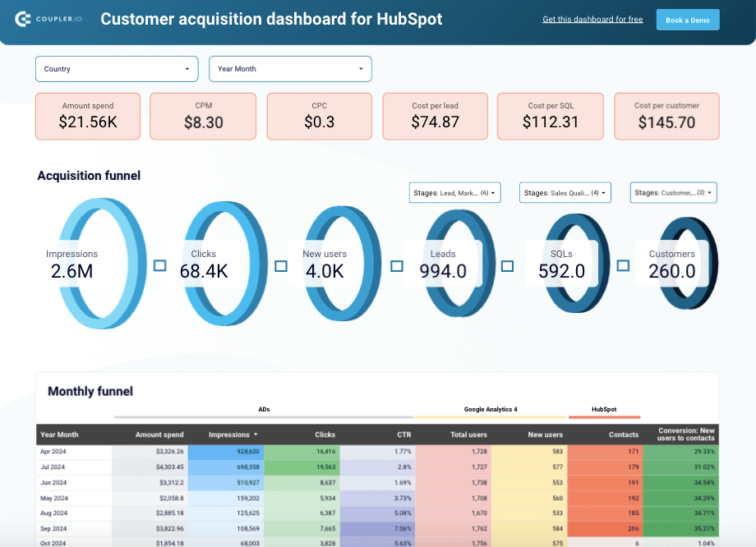Sort table by Total users column header
This screenshot has height=547, width=756.
(x=468, y=434)
